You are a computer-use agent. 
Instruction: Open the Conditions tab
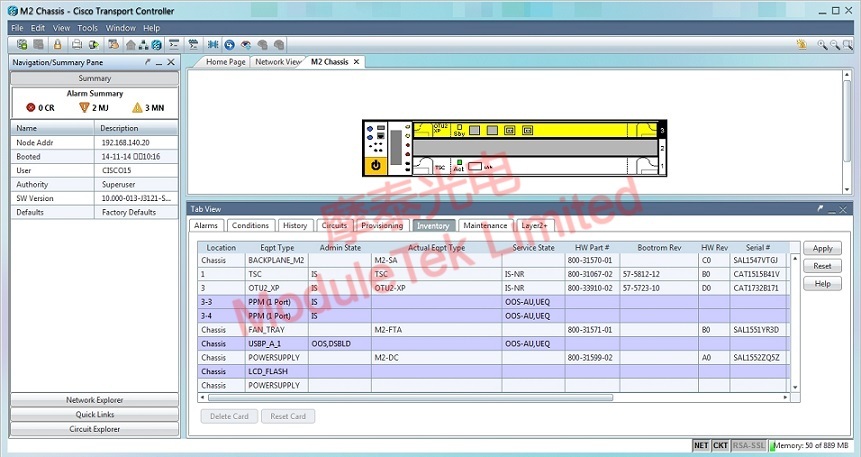250,226
